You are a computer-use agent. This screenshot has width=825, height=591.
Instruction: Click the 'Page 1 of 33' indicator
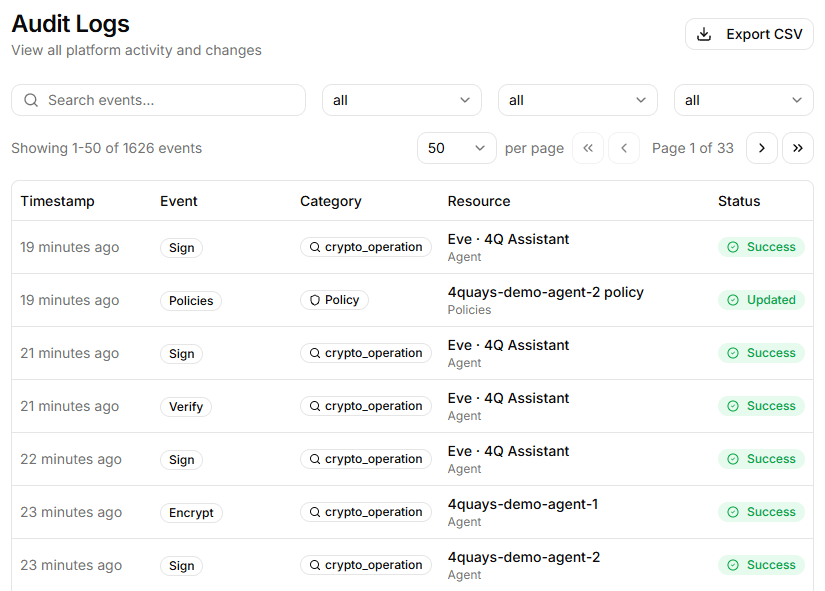tap(692, 148)
